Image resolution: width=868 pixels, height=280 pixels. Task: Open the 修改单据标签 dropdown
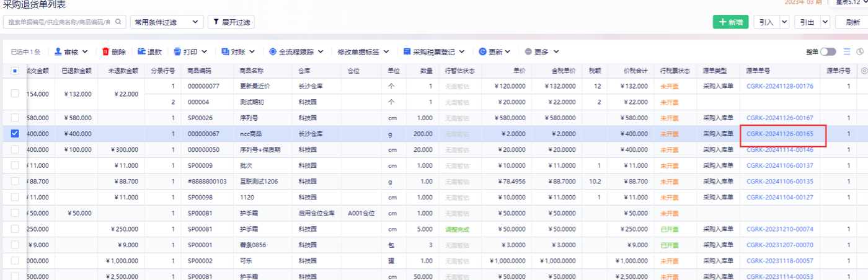(x=363, y=52)
